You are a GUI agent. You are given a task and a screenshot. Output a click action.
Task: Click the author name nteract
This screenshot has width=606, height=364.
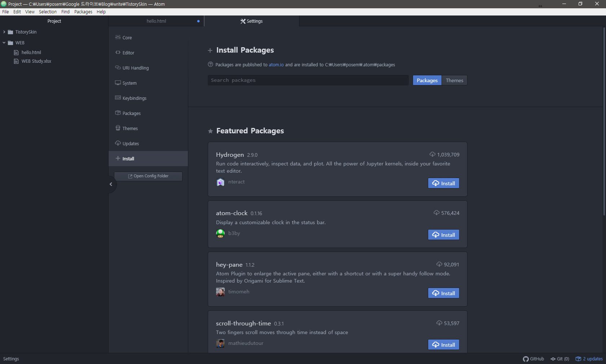coord(236,182)
